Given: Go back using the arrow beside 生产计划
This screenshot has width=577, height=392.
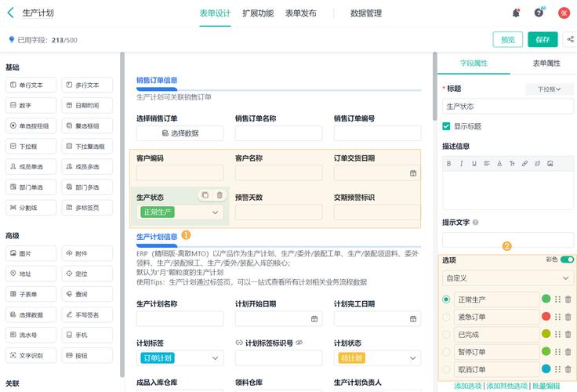Looking at the screenshot, I should [10, 13].
